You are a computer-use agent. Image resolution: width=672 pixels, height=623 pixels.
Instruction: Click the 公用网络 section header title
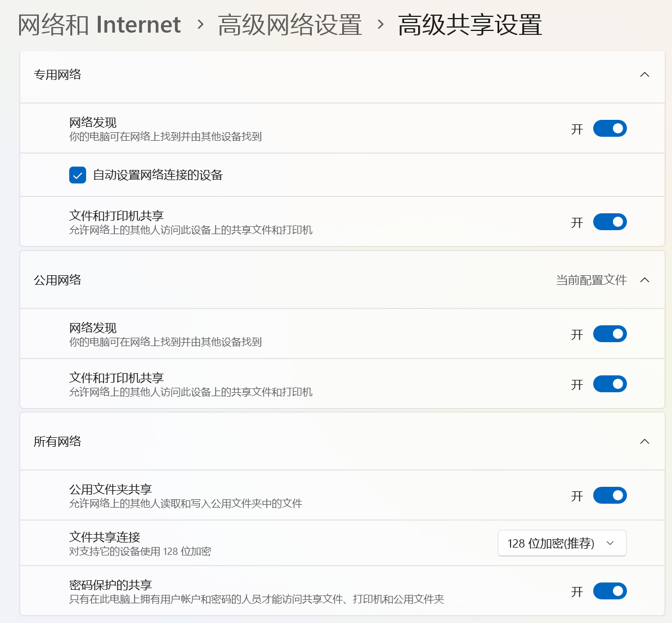tap(57, 280)
